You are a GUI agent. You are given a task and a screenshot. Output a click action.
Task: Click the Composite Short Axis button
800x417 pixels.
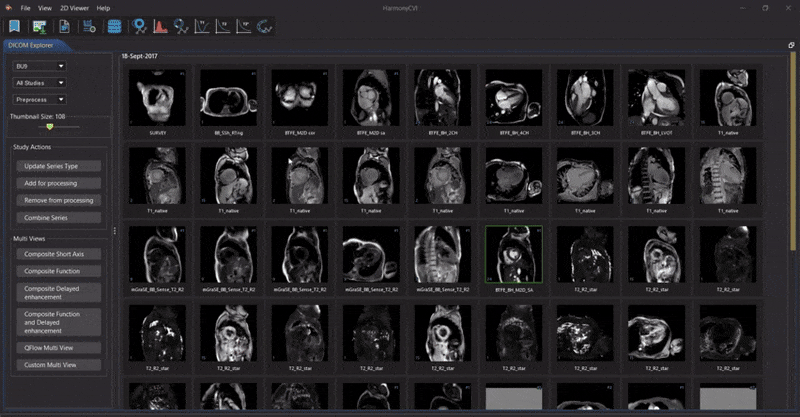59,254
